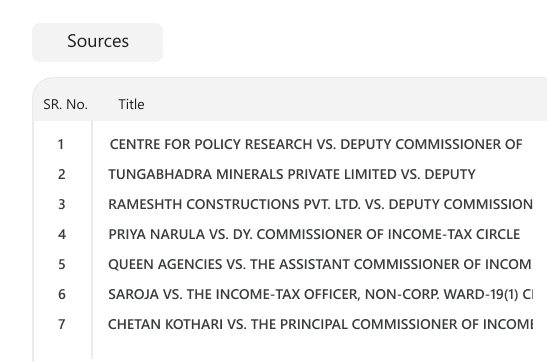The height and width of the screenshot is (362, 547).
Task: Select serial number 7 cell
Action: coord(61,324)
